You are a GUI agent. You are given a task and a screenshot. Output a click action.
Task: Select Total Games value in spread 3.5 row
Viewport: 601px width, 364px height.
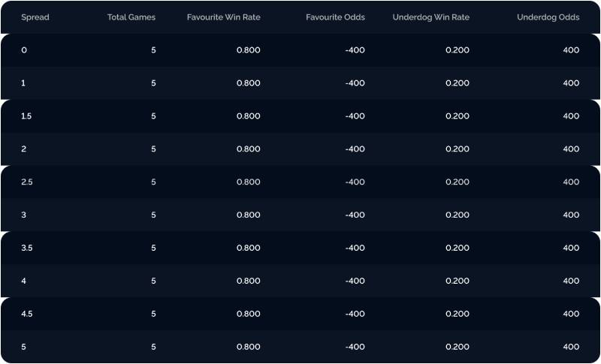[153, 248]
